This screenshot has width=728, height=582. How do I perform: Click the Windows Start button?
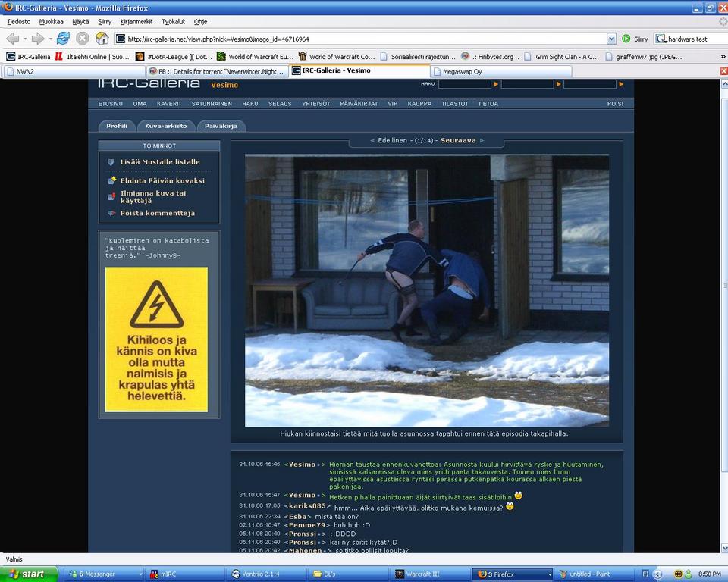tap(30, 574)
